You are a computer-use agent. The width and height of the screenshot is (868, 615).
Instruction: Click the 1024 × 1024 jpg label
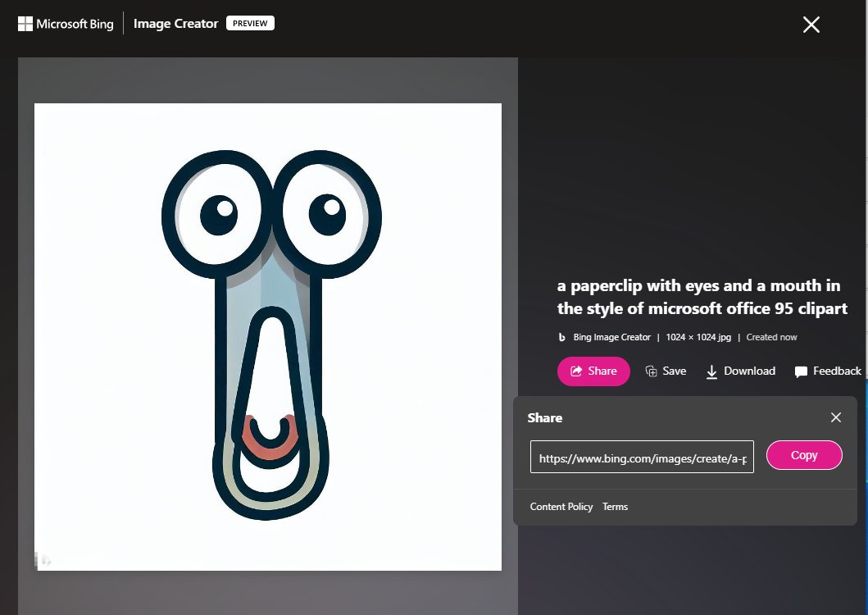click(698, 337)
